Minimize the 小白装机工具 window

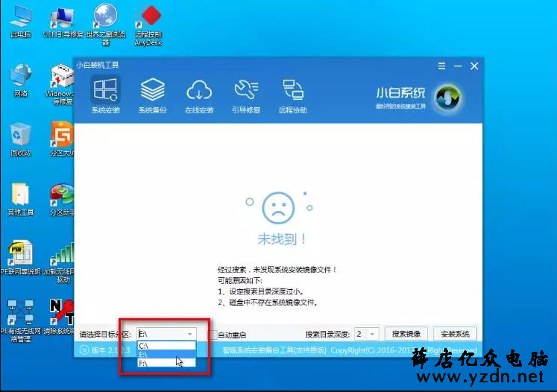pos(459,66)
